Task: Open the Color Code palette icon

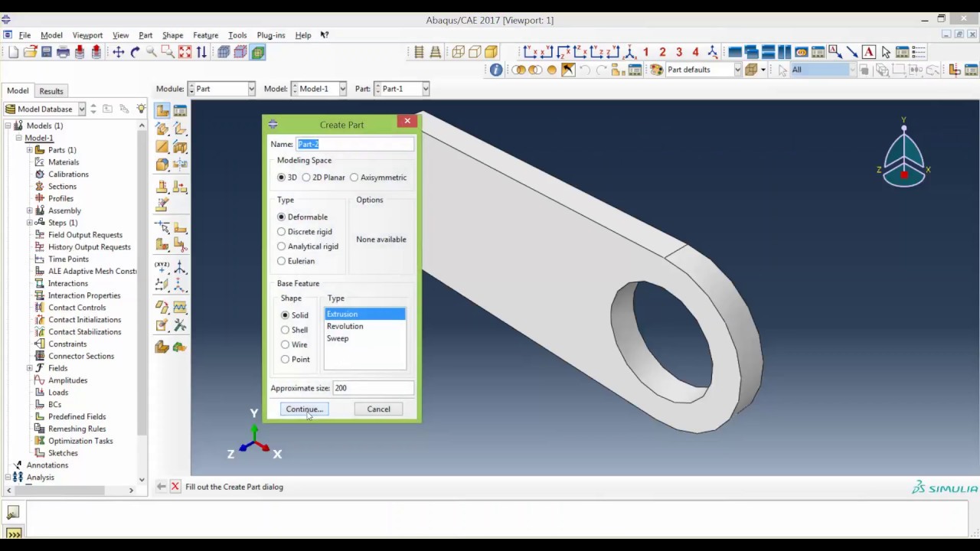Action: tap(656, 70)
